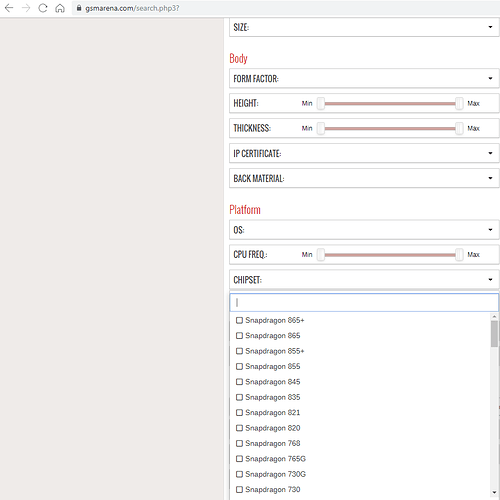This screenshot has height=500, width=500.
Task: Check Snapdragon 820 chipset
Action: [x=239, y=428]
